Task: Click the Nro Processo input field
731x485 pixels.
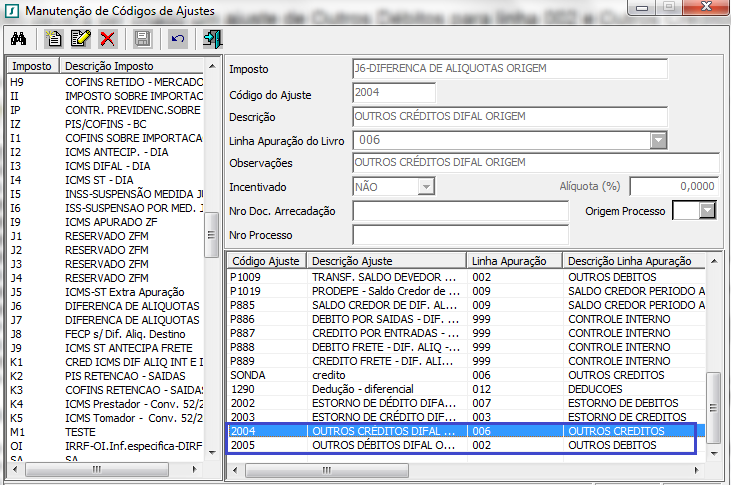Action: tap(460, 235)
